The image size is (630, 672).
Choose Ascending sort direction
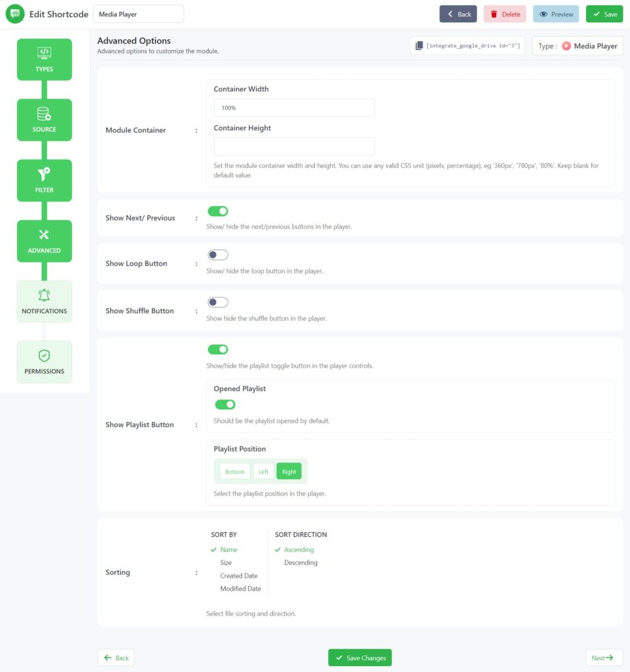(x=299, y=549)
